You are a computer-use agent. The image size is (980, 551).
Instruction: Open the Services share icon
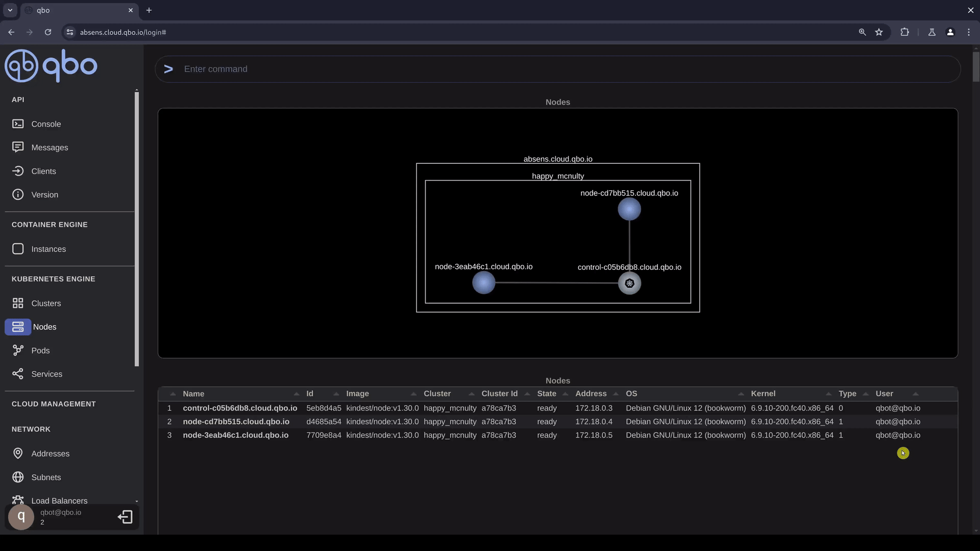18,374
